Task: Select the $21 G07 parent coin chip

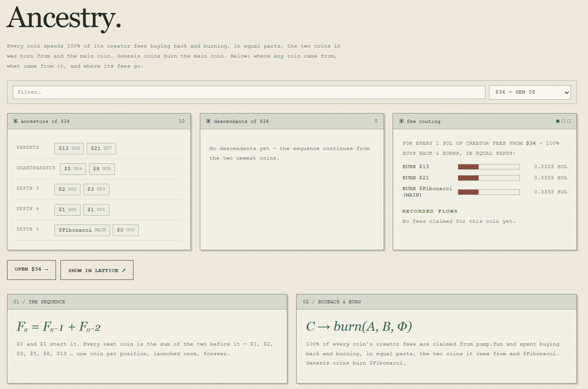Action: [101, 148]
